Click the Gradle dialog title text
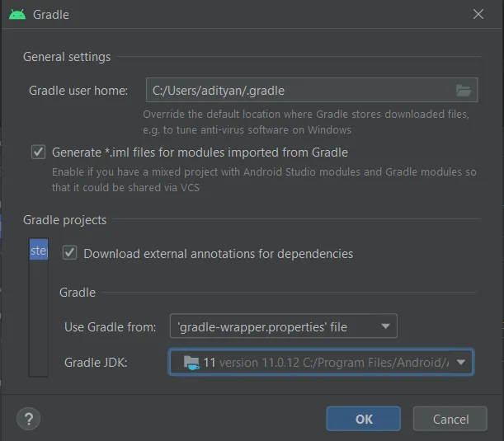 tap(51, 15)
